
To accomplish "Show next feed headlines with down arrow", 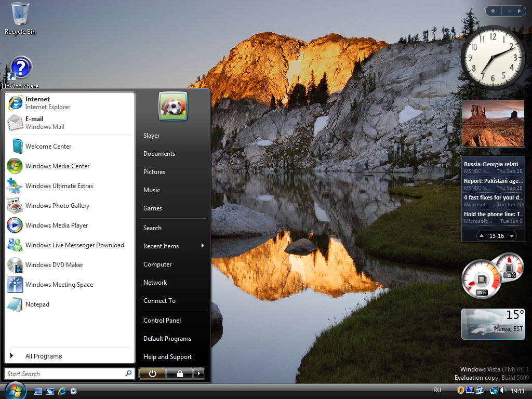I will click(x=512, y=236).
